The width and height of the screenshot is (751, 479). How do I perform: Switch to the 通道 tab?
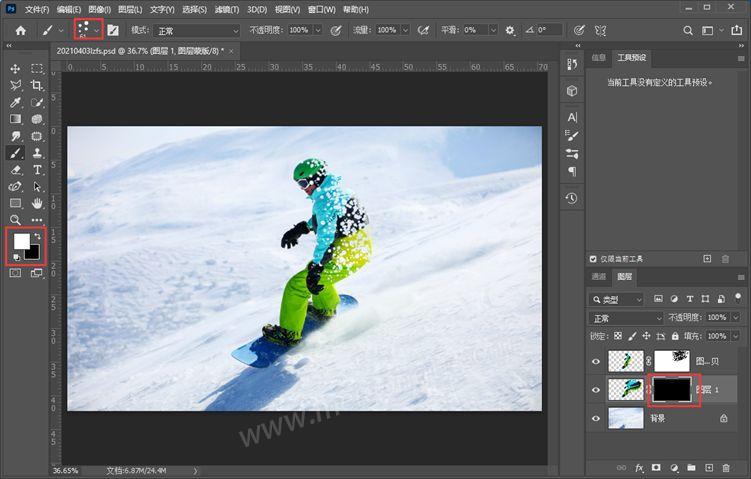click(599, 276)
